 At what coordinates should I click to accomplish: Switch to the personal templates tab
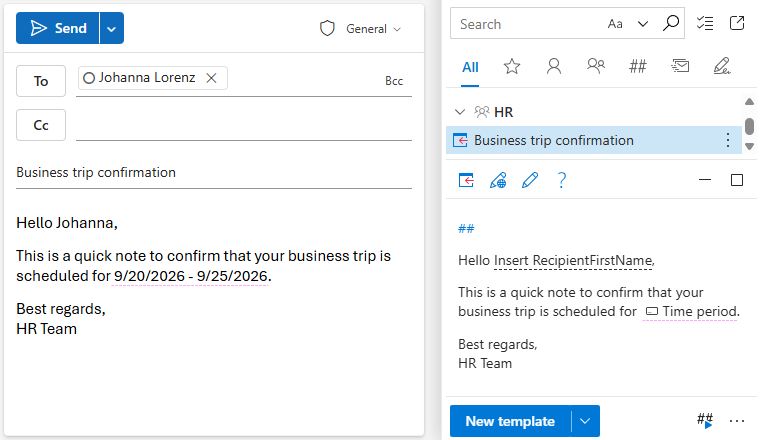click(554, 66)
